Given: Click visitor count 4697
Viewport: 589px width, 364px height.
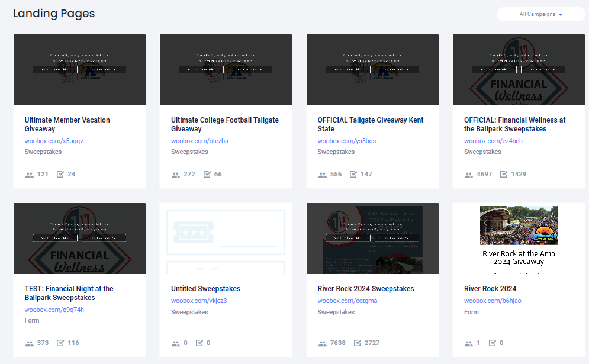Looking at the screenshot, I should pyautogui.click(x=484, y=174).
